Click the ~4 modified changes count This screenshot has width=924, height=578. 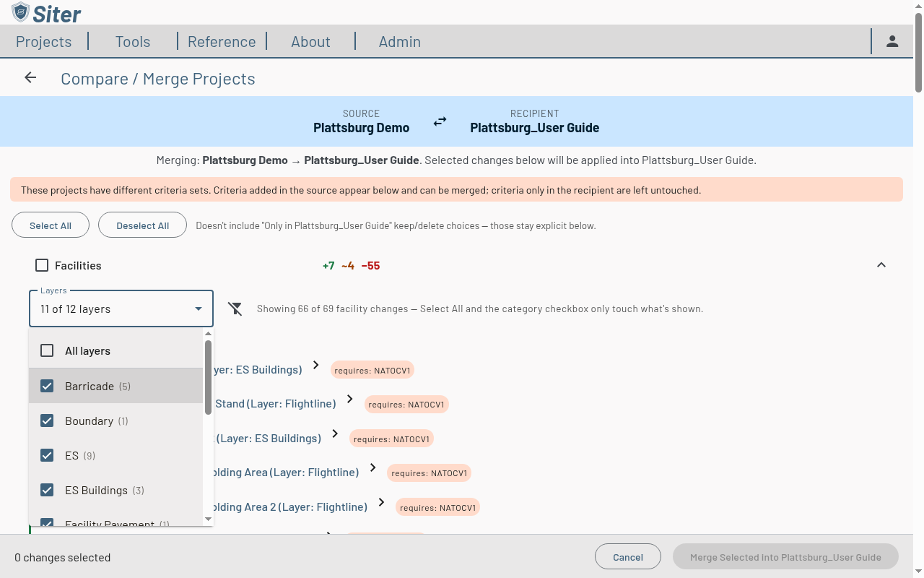[x=348, y=266]
